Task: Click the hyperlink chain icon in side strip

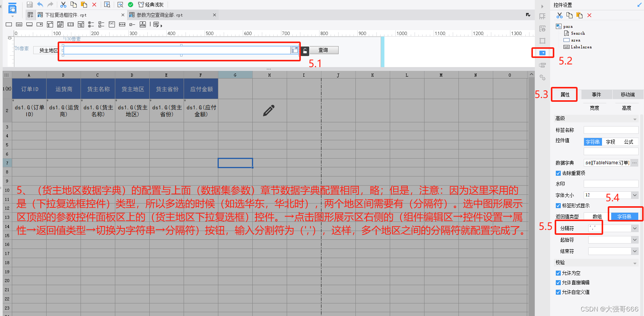Action: point(542,77)
